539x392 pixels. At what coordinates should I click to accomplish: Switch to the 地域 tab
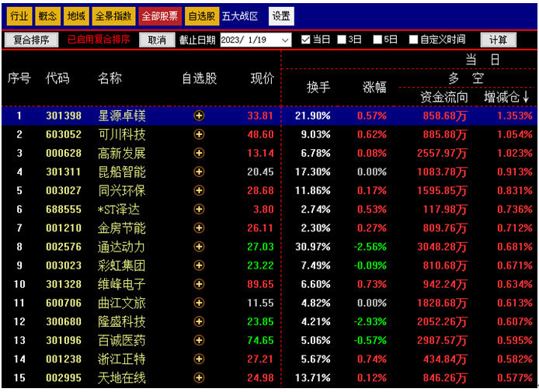tap(76, 16)
